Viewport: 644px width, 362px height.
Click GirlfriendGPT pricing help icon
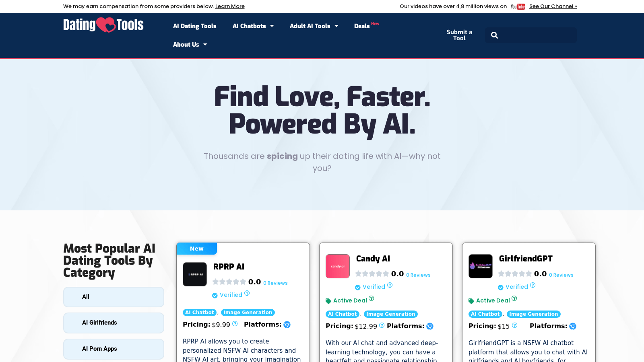515,325
